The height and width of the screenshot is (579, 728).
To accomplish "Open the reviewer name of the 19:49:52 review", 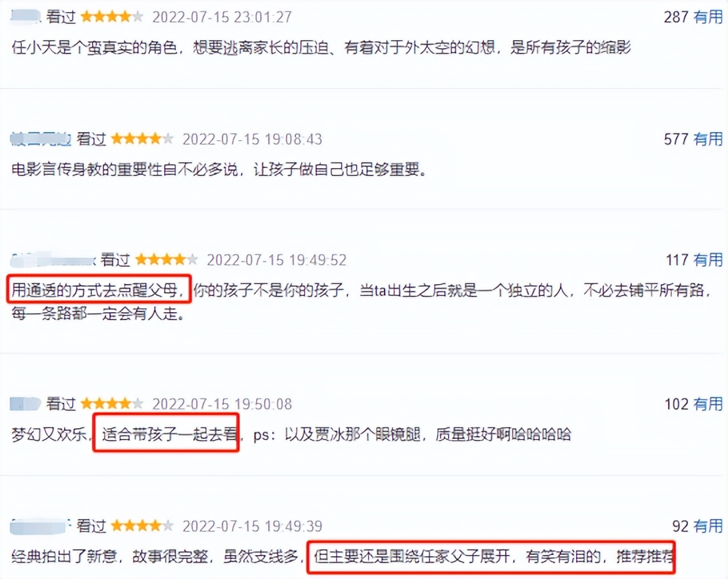I will click(x=53, y=259).
